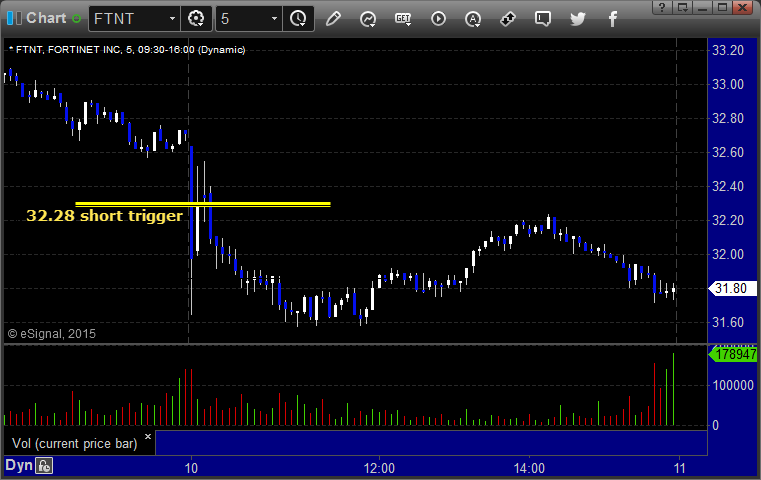Open the gear chart settings menu
The width and height of the screenshot is (761, 480).
[x=196, y=19]
